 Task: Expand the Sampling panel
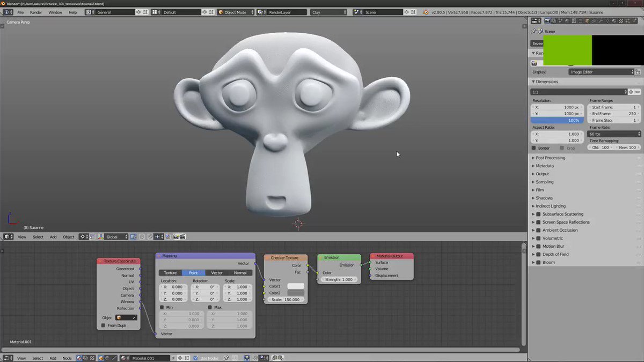click(x=544, y=182)
